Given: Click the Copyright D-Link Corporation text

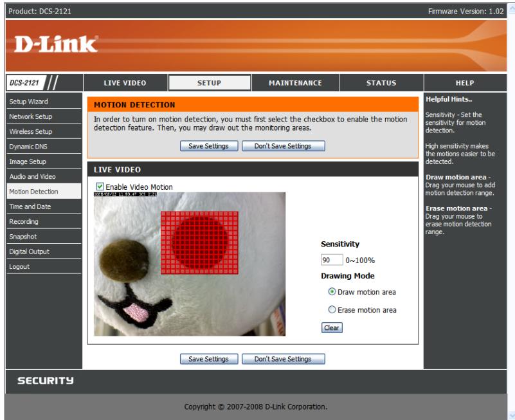Looking at the screenshot, I should (256, 407).
